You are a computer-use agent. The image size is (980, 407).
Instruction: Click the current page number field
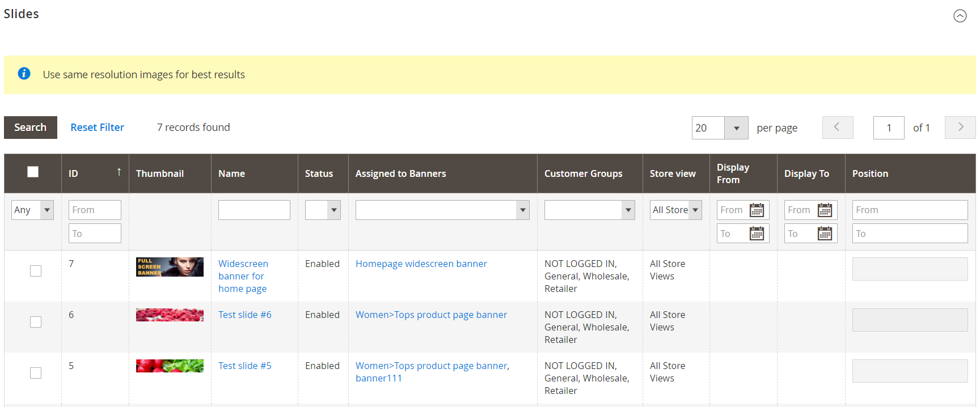[889, 128]
